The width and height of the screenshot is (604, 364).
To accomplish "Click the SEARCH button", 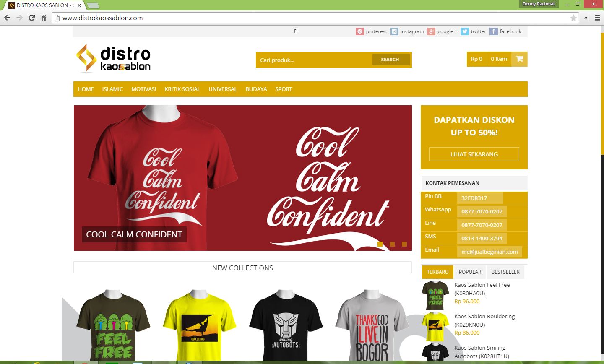I will (390, 59).
